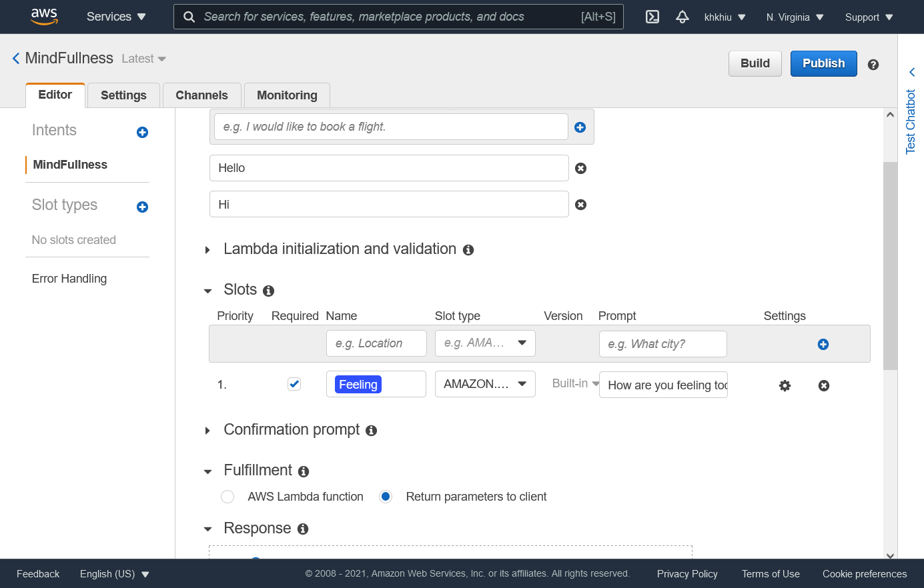Click the Publish button
The width and height of the screenshot is (924, 588).
coord(823,63)
